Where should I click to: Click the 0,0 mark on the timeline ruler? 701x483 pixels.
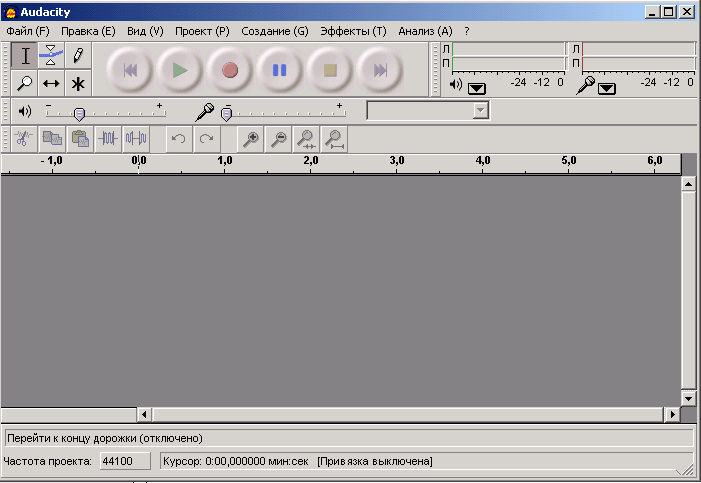point(139,160)
